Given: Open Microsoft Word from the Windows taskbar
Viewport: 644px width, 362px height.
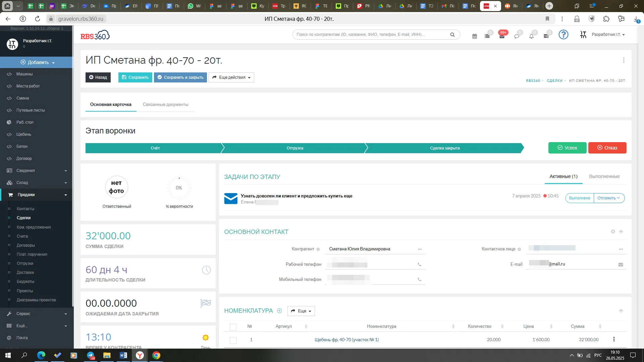Looking at the screenshot, I should (x=123, y=355).
